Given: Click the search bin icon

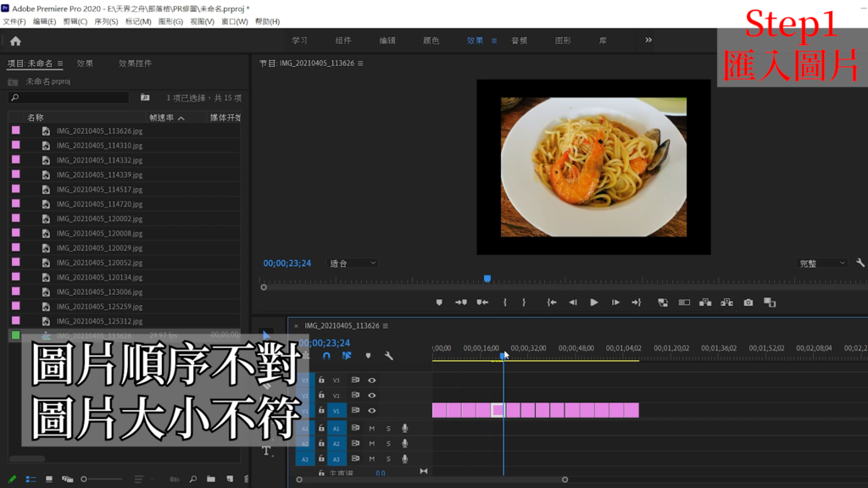Looking at the screenshot, I should 145,98.
